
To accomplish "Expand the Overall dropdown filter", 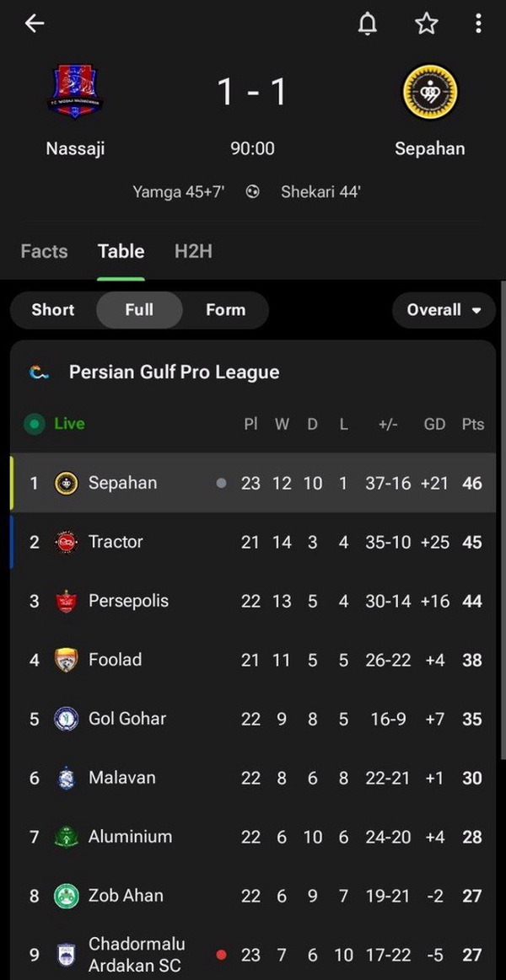I will tap(444, 310).
